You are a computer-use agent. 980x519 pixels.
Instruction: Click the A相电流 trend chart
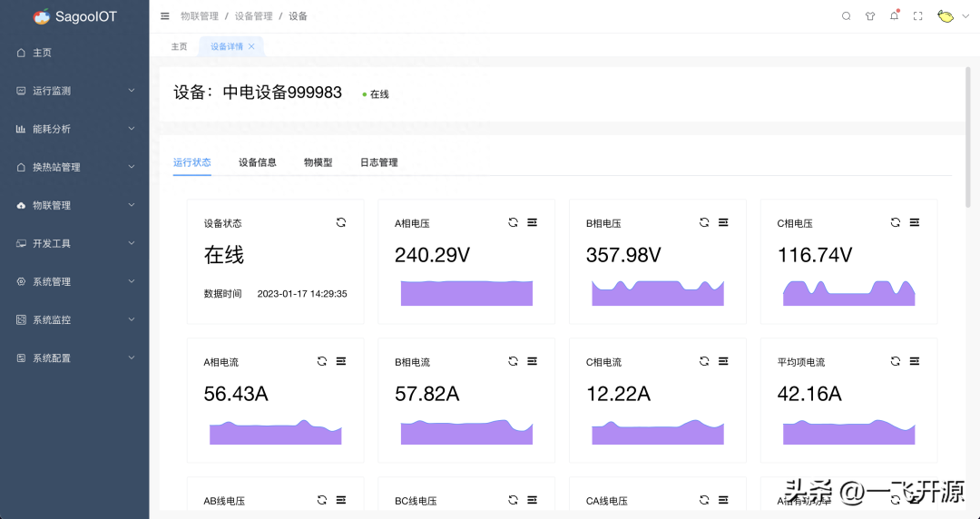point(276,432)
